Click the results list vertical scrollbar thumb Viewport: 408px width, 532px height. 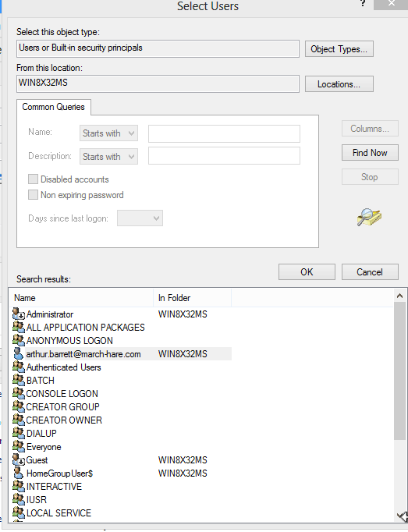coord(400,371)
